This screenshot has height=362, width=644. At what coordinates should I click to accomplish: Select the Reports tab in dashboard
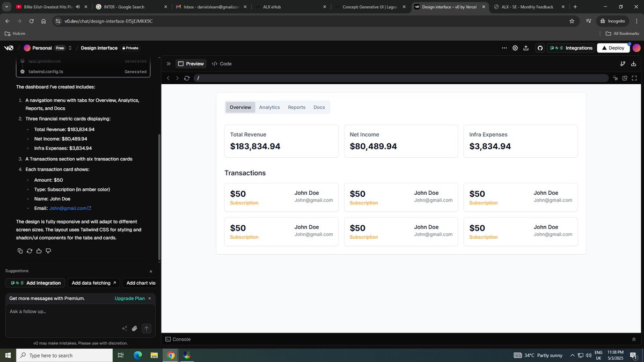pos(297,107)
